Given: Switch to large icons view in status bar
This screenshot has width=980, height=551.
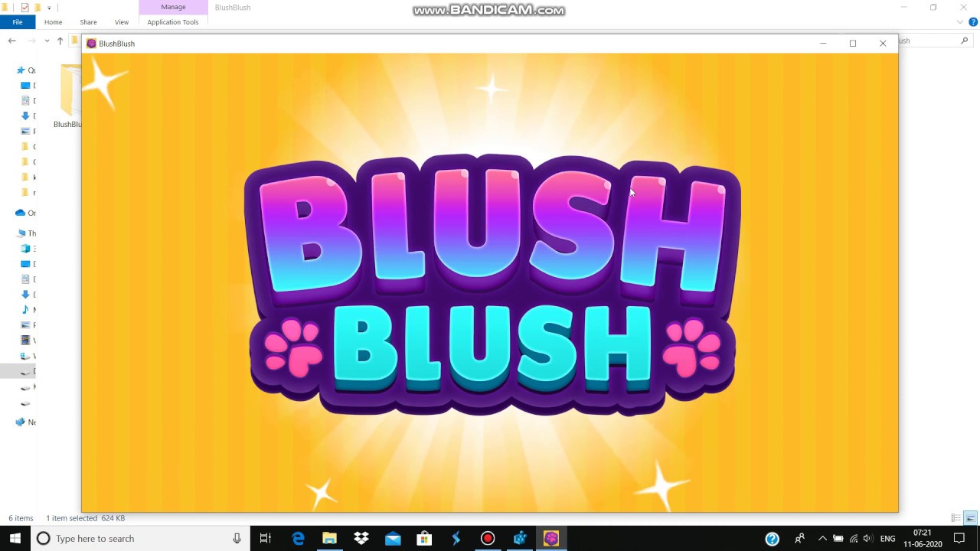Looking at the screenshot, I should coord(970,518).
